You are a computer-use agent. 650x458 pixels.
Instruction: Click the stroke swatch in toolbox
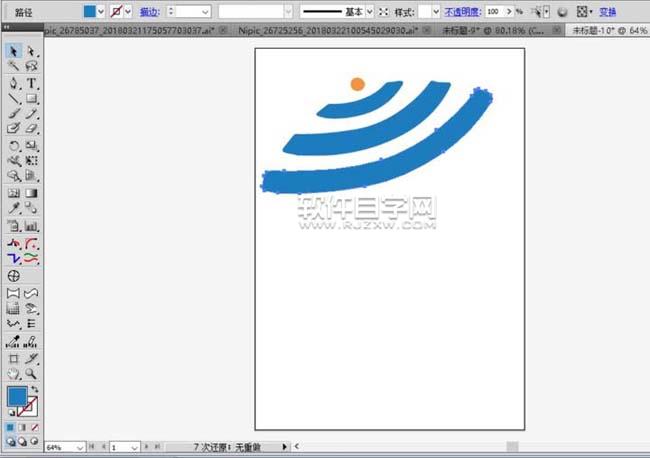[x=30, y=408]
